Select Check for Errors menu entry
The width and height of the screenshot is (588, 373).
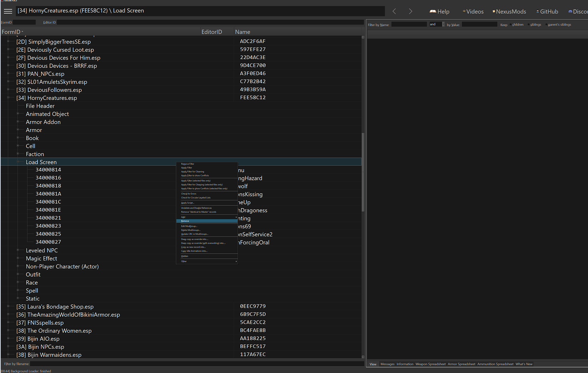pyautogui.click(x=189, y=194)
